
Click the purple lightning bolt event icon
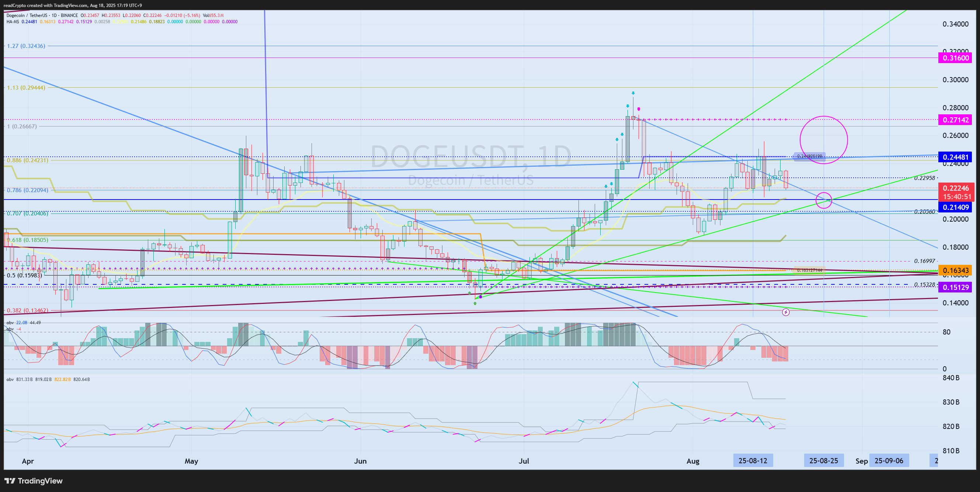[786, 312]
